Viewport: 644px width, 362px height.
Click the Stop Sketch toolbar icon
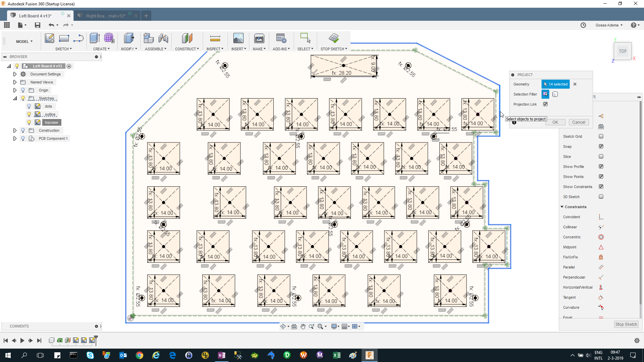click(333, 38)
